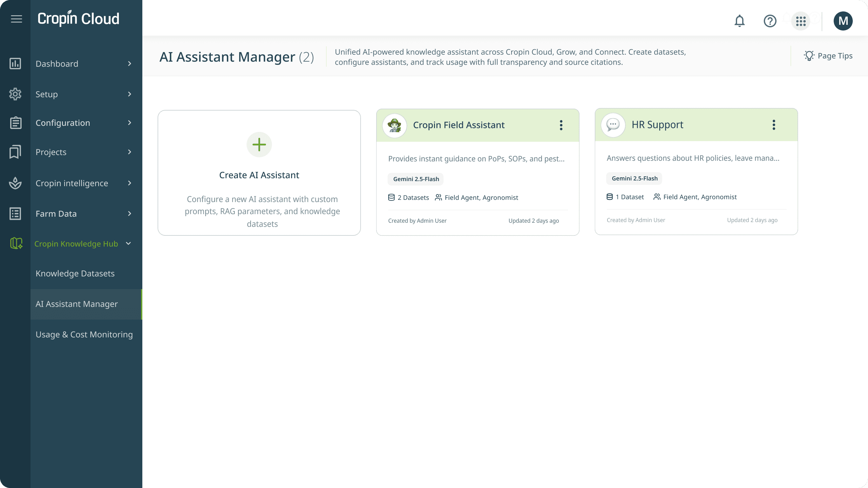Click the Create AI Assistant card title

(259, 175)
